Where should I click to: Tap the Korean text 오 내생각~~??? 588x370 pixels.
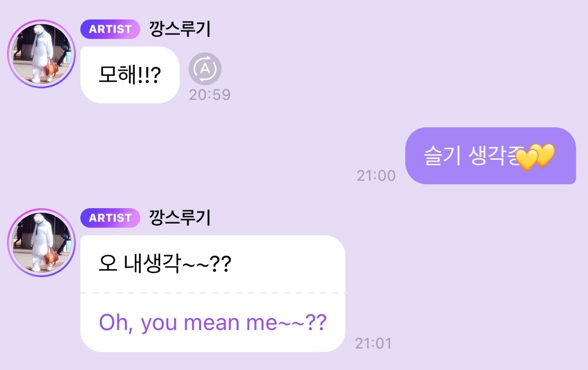tap(165, 264)
